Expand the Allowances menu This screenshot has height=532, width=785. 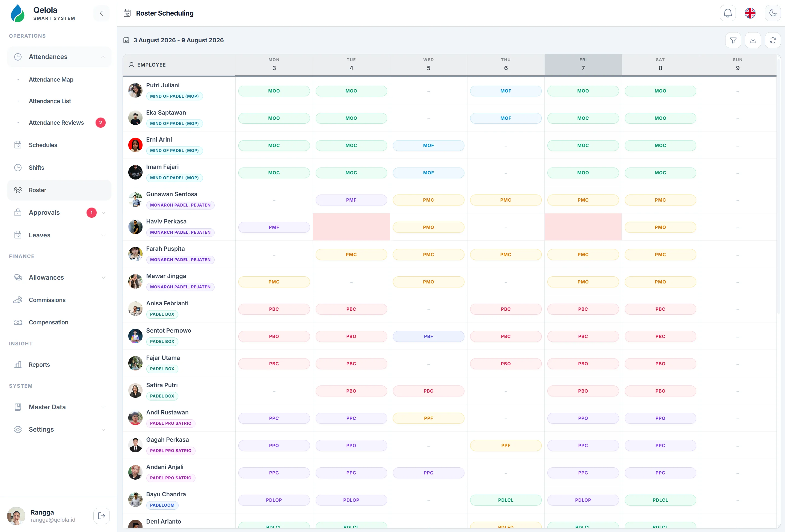59,277
